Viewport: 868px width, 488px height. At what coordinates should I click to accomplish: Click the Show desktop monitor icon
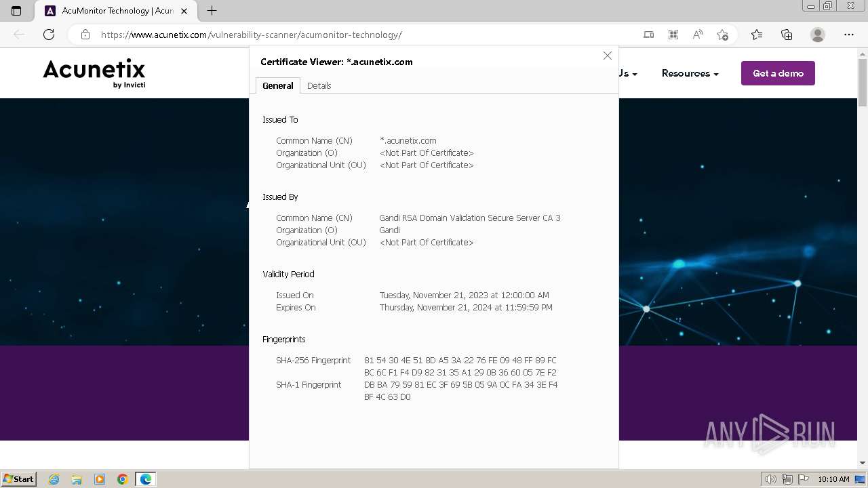coord(861,479)
